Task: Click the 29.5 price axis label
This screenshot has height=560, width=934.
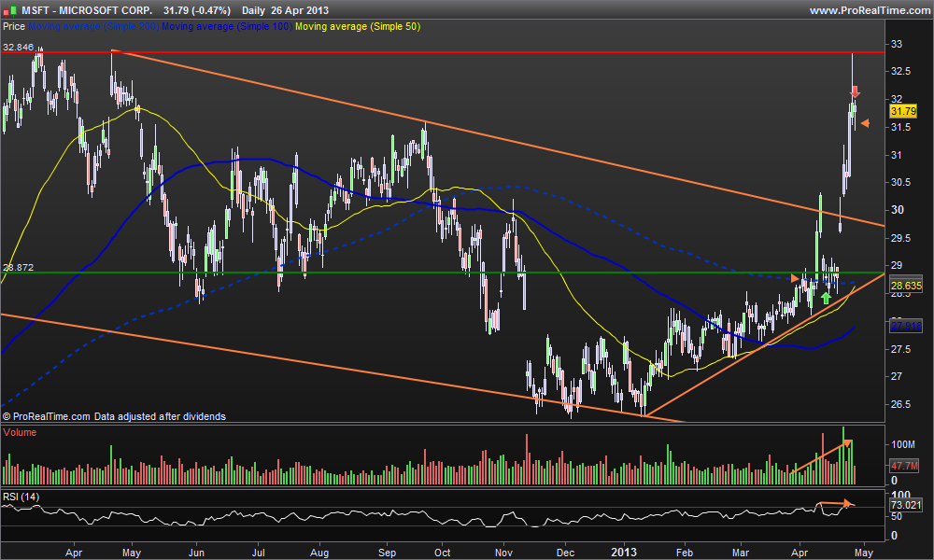Action: click(x=900, y=237)
